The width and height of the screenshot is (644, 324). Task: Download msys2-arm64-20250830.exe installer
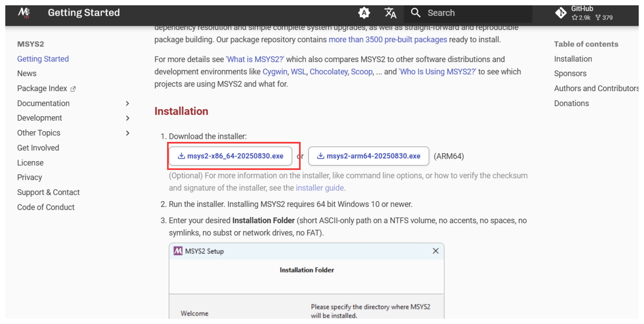tap(368, 156)
